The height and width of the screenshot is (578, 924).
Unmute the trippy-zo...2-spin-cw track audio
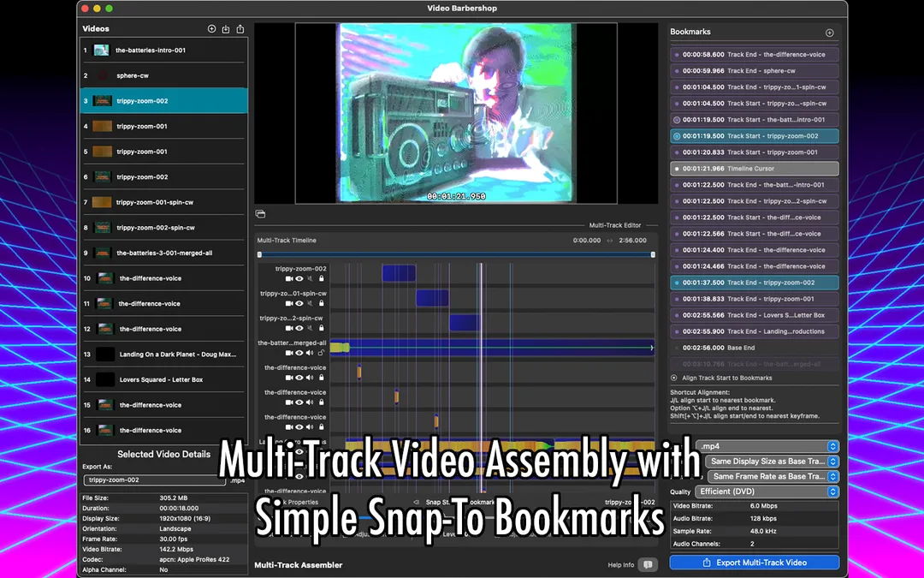click(x=310, y=328)
